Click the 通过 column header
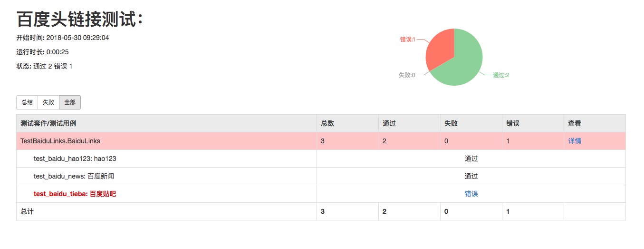644x249 pixels. click(389, 123)
